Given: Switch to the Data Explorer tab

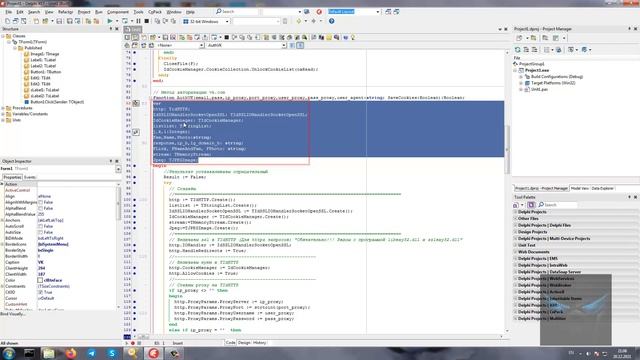Looking at the screenshot, I should coord(602,189).
